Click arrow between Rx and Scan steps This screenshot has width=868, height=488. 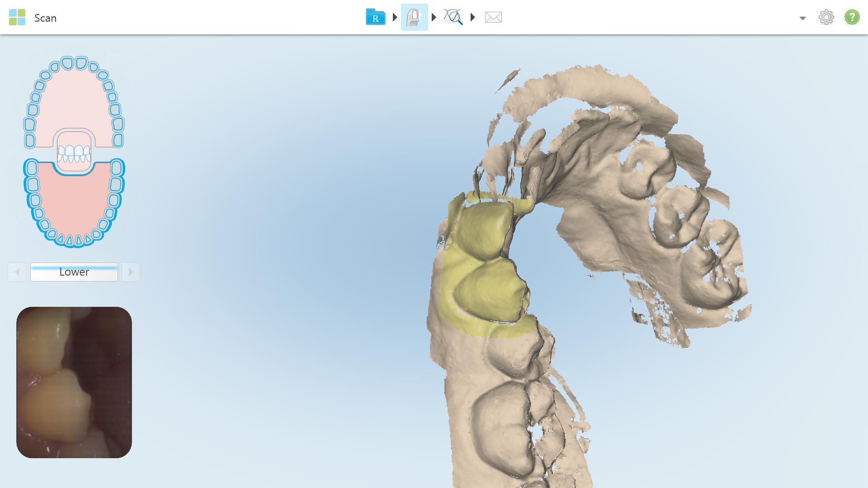395,17
